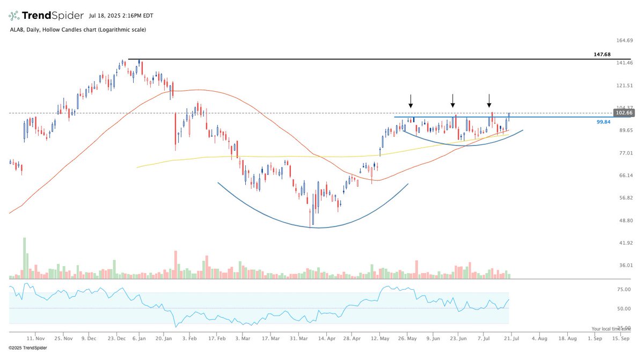Select the 25. Nov date label
Image resolution: width=644 pixels, height=352 pixels.
pyautogui.click(x=64, y=339)
